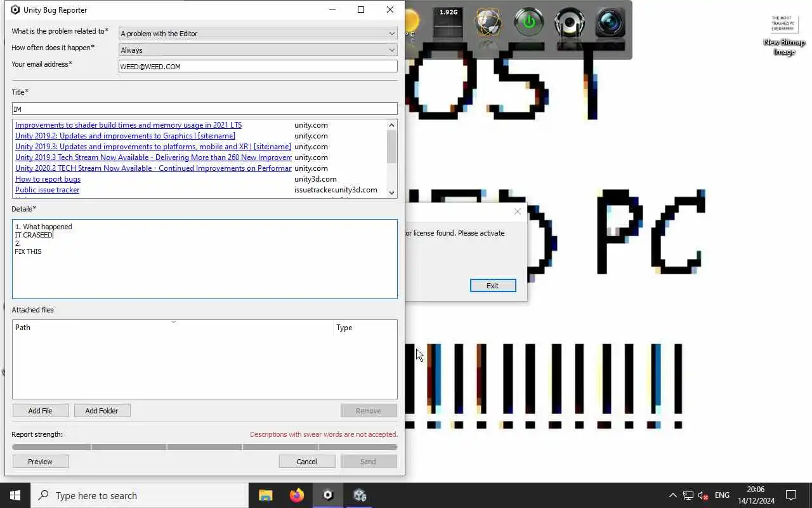Click the Exit button in license dialog
812x508 pixels.
(493, 286)
